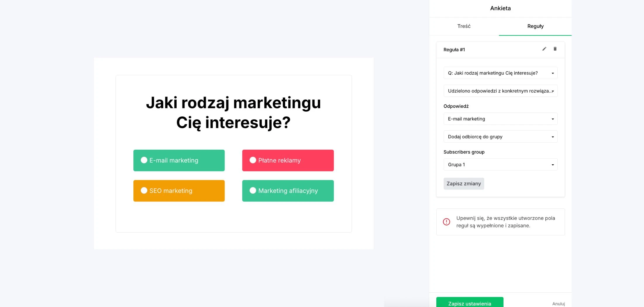Viewport: 644px width, 307px height.
Task: Click the Anuluj link
Action: pos(558,303)
